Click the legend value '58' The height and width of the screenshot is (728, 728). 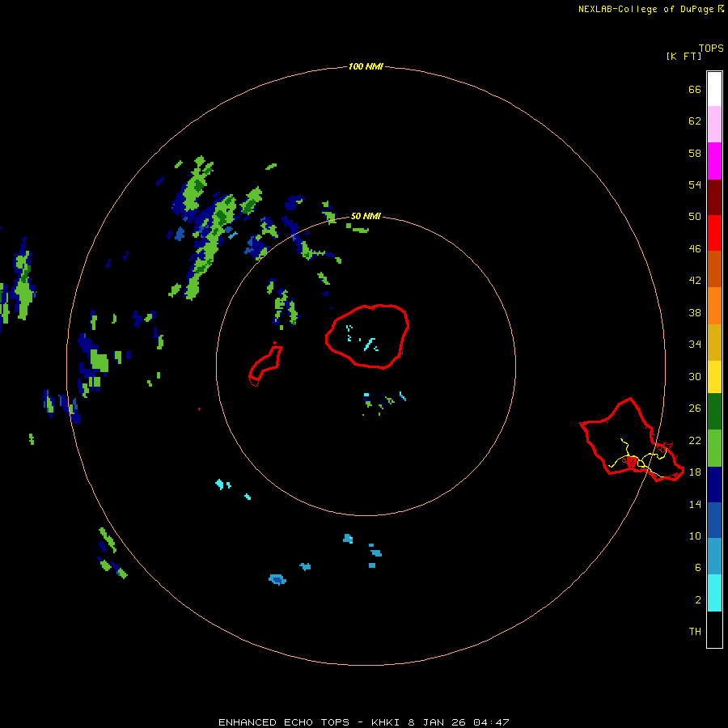tap(695, 153)
